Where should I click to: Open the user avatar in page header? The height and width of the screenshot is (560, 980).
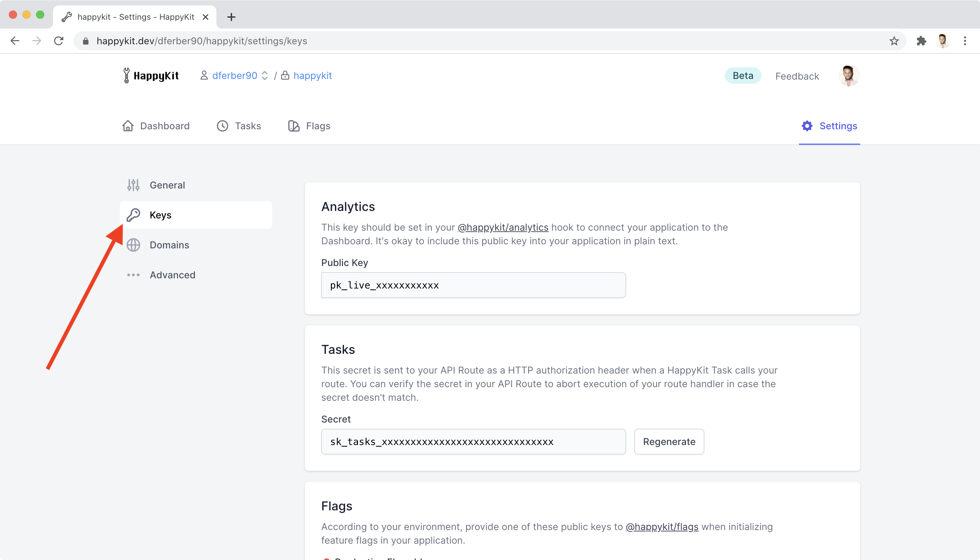[x=849, y=76]
